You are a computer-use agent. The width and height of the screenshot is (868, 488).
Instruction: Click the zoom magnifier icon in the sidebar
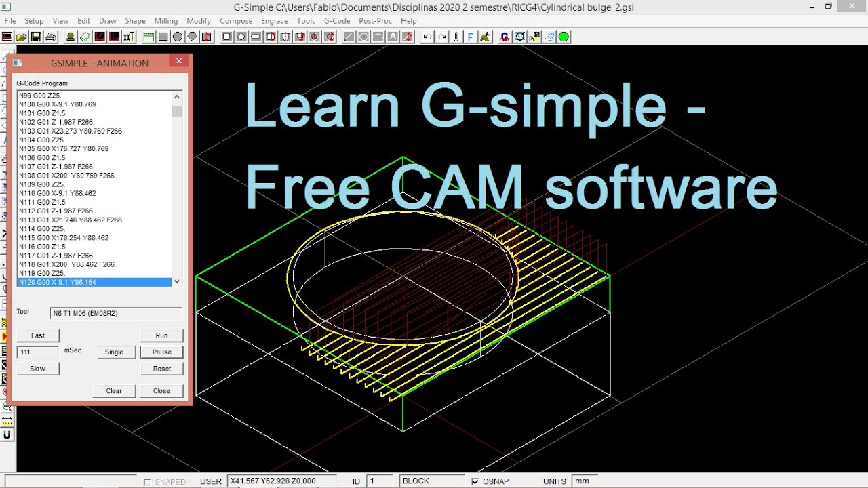tap(7, 407)
